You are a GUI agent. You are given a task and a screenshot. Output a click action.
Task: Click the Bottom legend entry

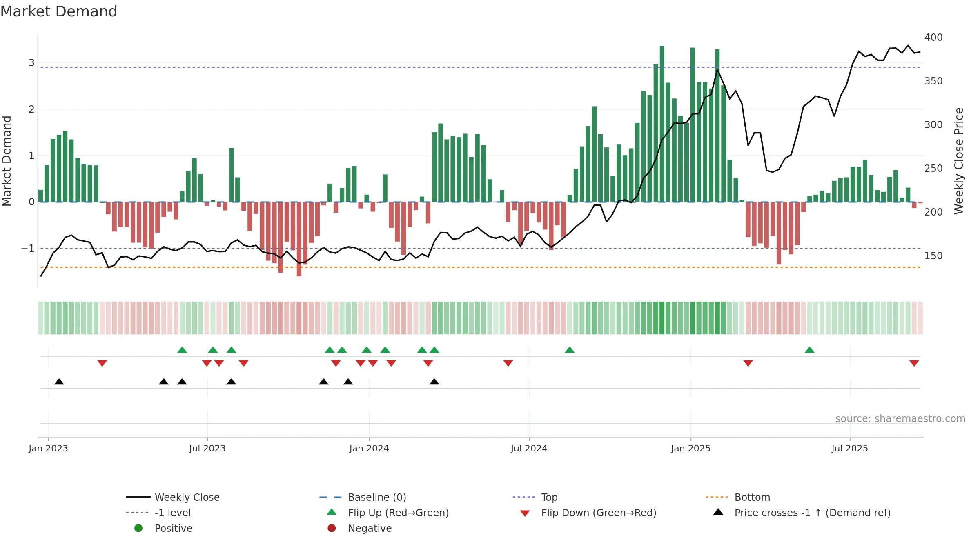pos(738,497)
